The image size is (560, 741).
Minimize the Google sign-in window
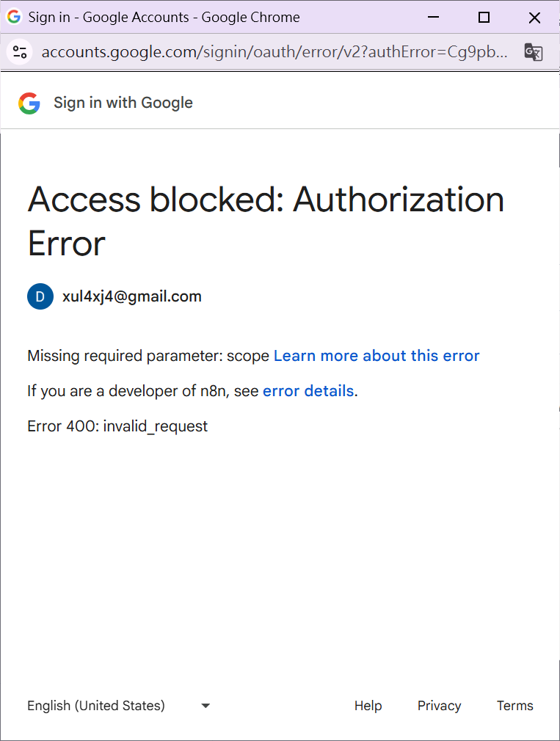(432, 18)
